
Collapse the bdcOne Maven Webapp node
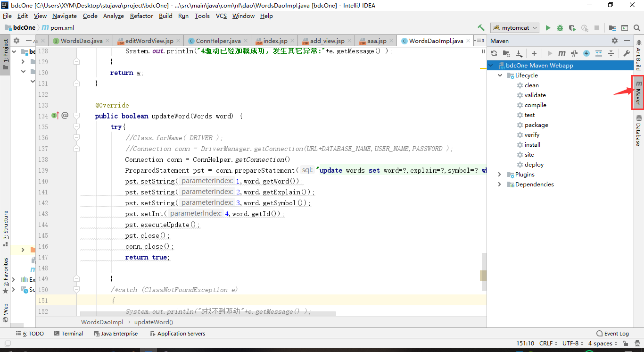tap(491, 66)
